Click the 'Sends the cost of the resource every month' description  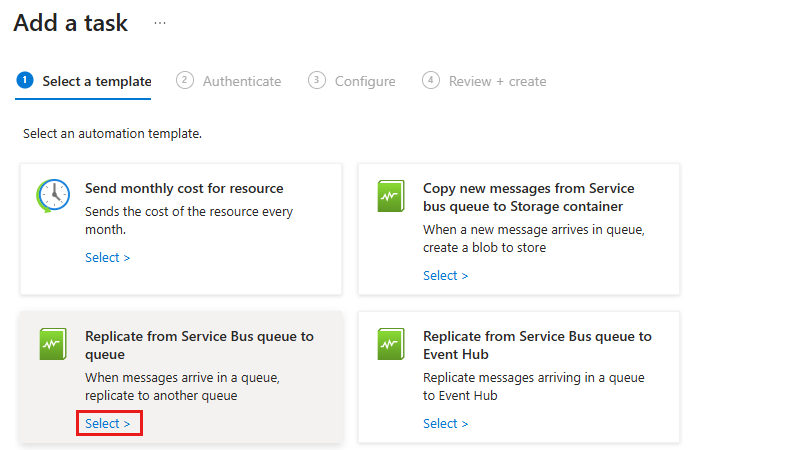189,220
